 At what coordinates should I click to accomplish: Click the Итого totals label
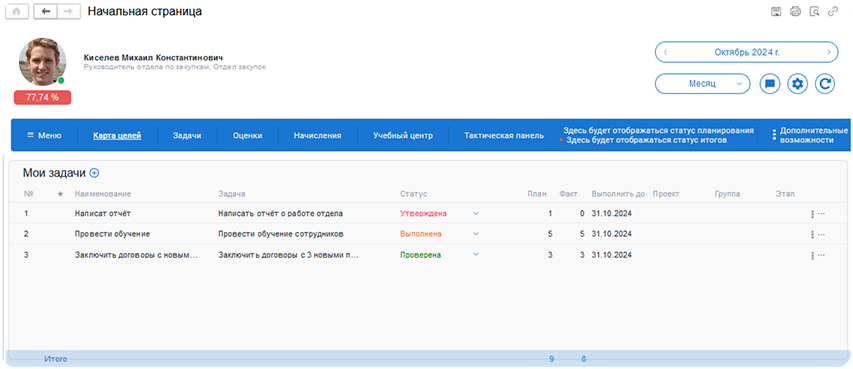55,359
